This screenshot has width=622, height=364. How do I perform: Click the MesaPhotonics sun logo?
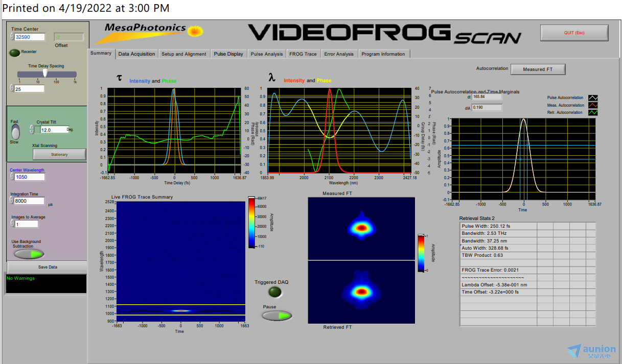(x=194, y=31)
